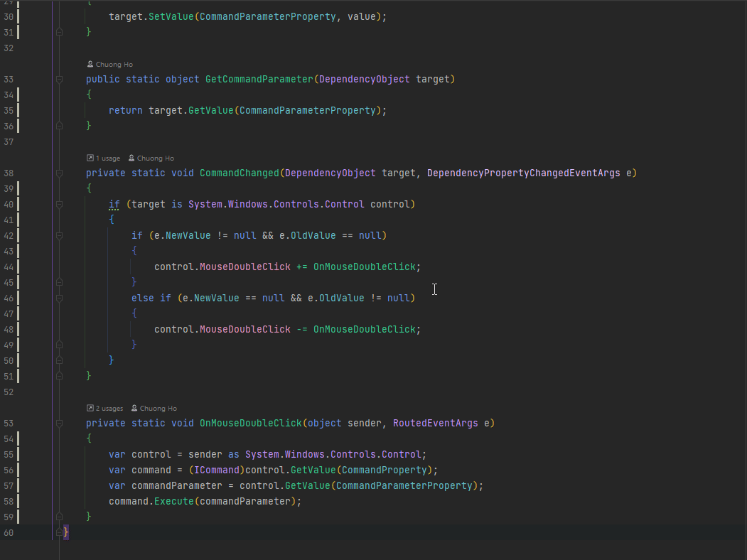The height and width of the screenshot is (560, 747).
Task: Click the closing brace on line 60
Action: (x=66, y=532)
